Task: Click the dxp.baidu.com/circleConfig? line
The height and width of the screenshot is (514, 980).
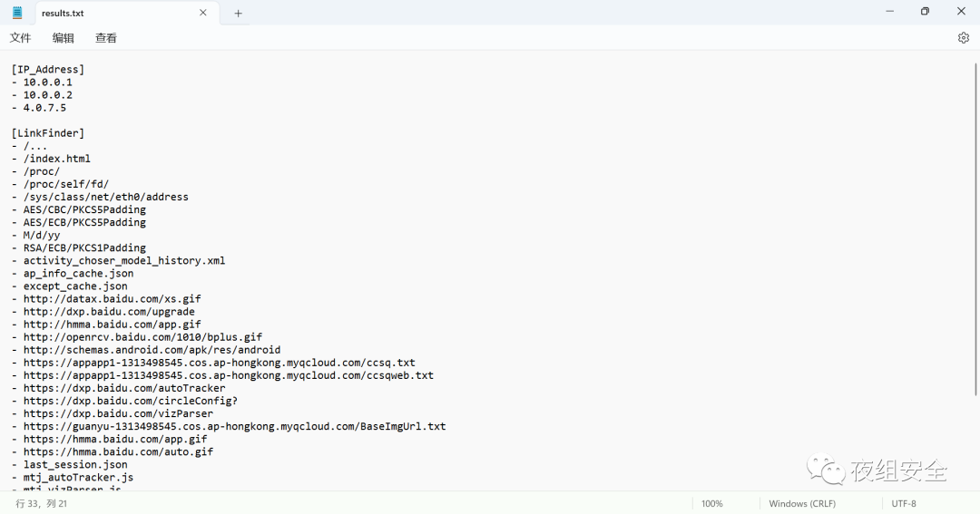Action: (x=124, y=401)
